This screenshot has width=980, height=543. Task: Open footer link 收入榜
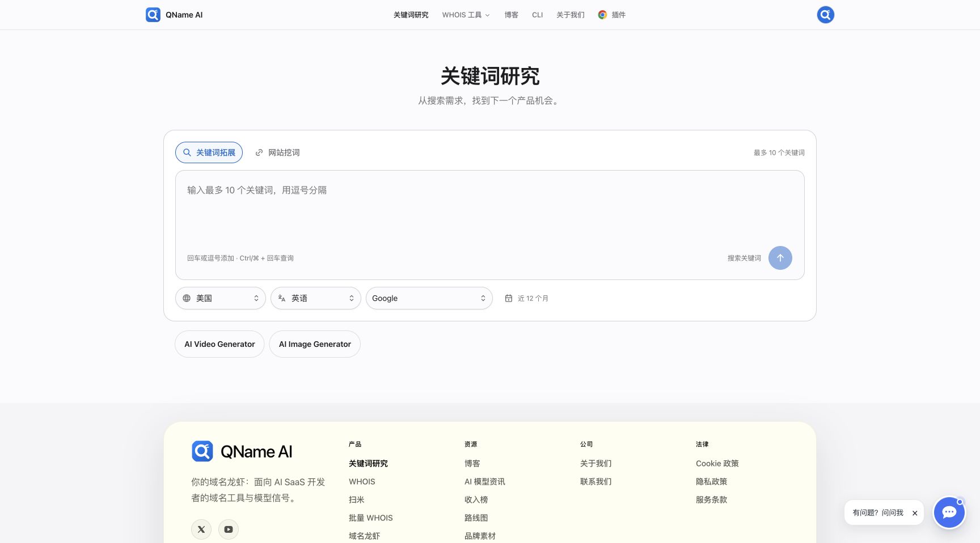pos(476,500)
